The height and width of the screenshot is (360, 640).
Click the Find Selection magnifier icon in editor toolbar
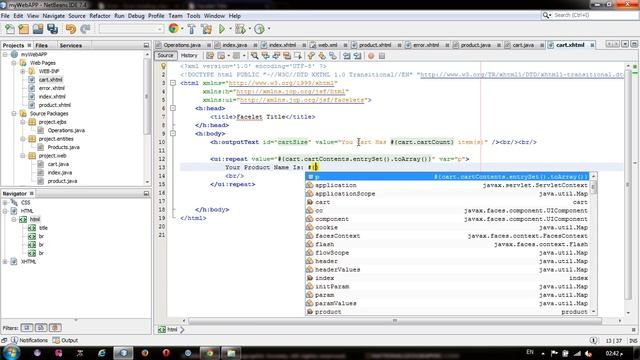click(254, 56)
